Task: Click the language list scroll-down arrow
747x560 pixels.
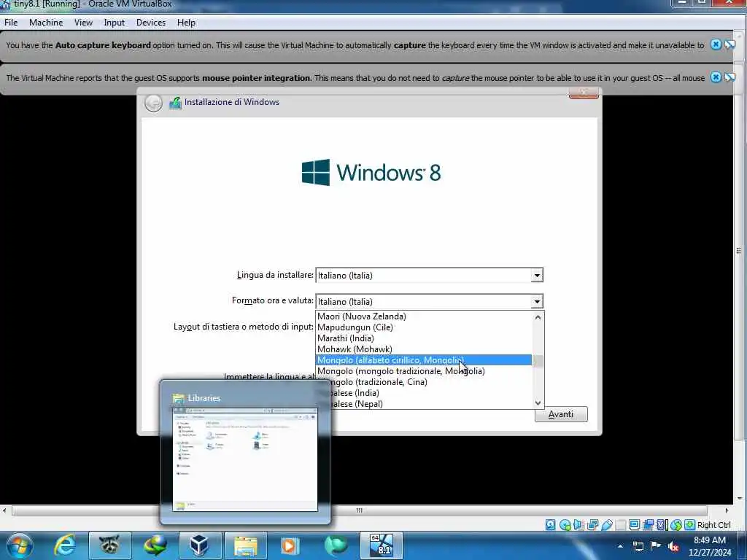Action: (x=538, y=402)
